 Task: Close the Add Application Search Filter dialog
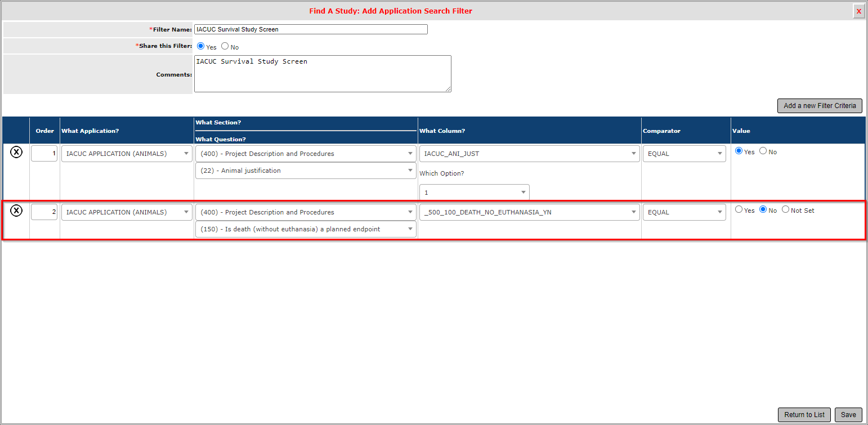coord(858,11)
